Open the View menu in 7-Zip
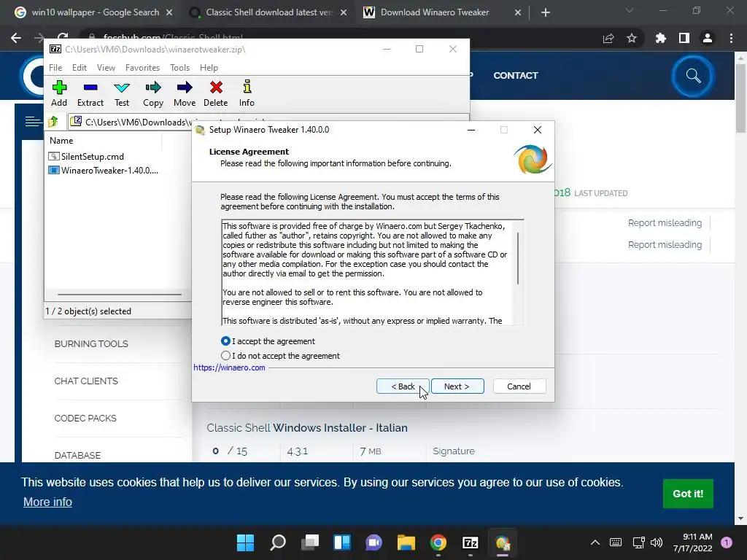The height and width of the screenshot is (560, 747). point(106,68)
